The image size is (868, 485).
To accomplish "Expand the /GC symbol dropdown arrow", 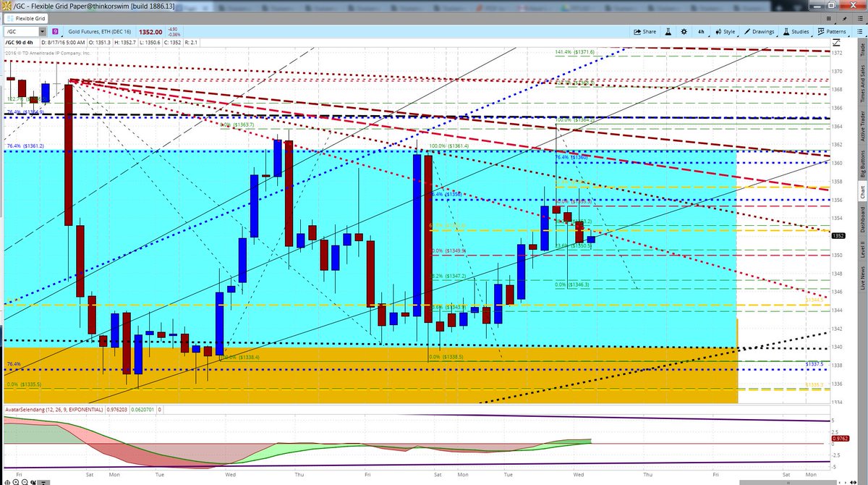I will tap(43, 32).
